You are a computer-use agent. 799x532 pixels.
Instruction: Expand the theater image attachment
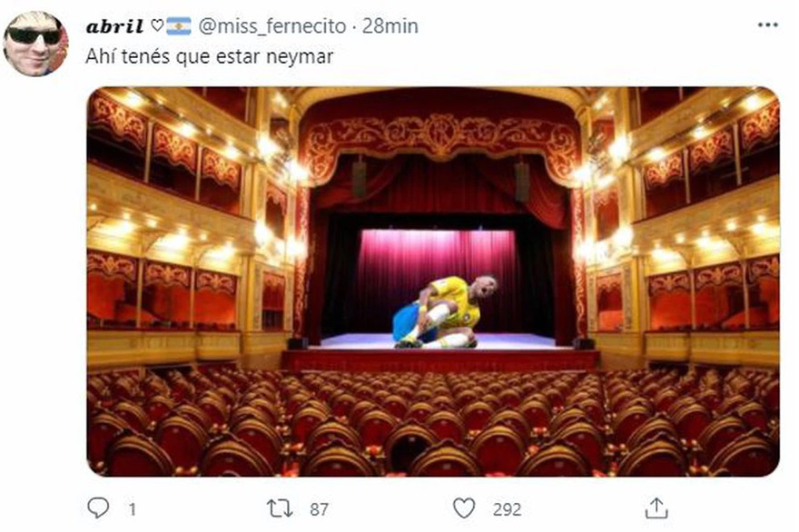pyautogui.click(x=433, y=281)
